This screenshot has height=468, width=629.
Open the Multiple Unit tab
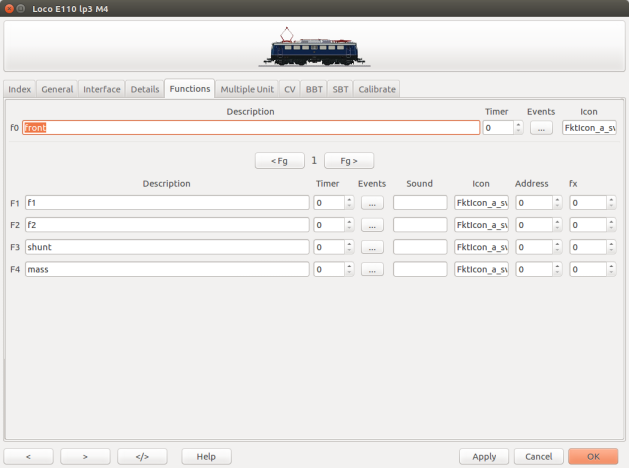tap(246, 89)
